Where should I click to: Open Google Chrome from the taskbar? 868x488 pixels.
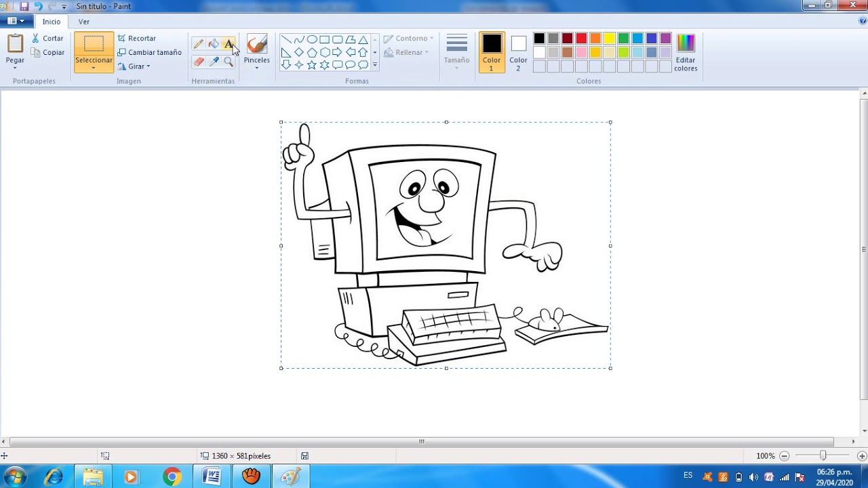172,477
